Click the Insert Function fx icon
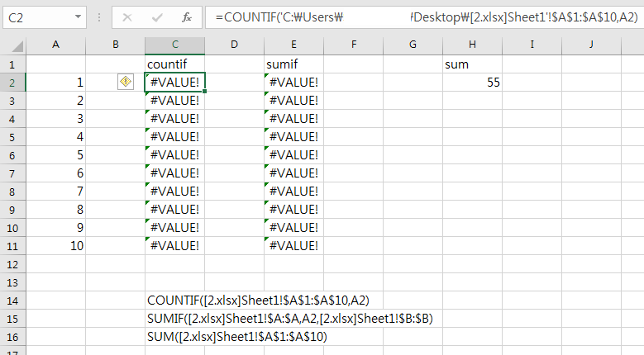 tap(187, 17)
